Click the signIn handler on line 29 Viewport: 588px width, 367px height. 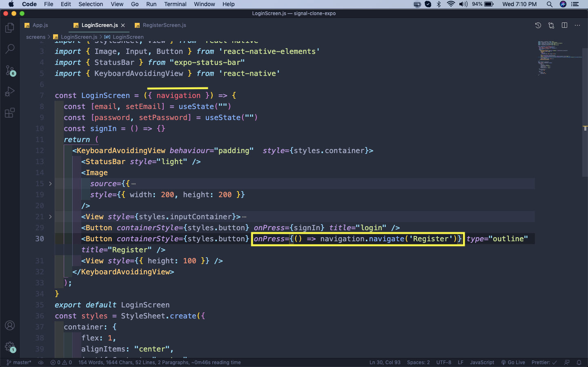click(x=307, y=228)
